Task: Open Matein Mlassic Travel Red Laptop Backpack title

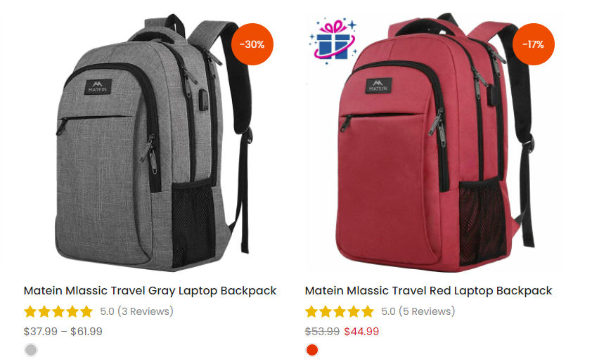Action: coord(428,291)
